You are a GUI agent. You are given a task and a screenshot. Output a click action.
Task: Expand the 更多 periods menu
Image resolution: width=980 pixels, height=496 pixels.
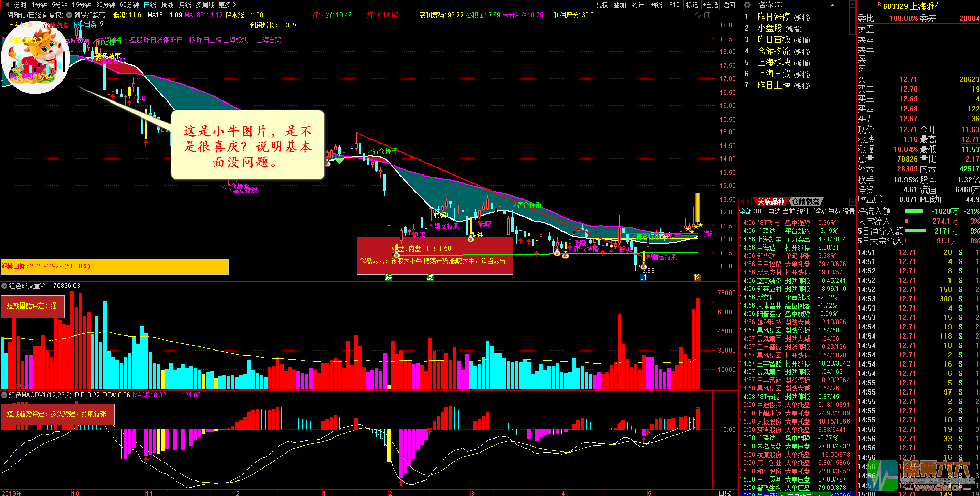[227, 5]
